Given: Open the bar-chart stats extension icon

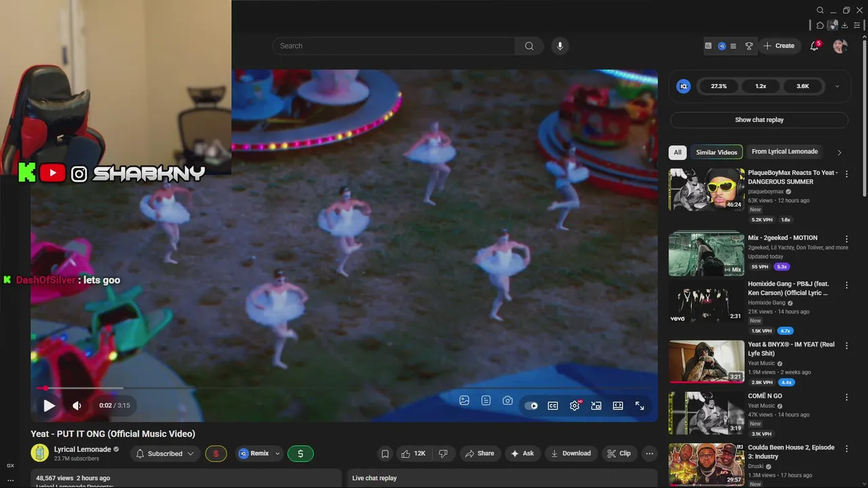Looking at the screenshot, I should (x=708, y=46).
